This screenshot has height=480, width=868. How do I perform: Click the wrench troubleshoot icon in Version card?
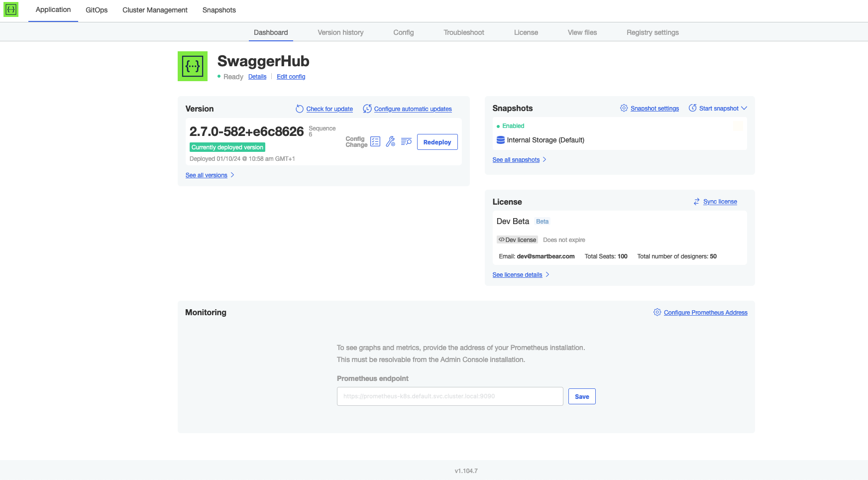391,142
